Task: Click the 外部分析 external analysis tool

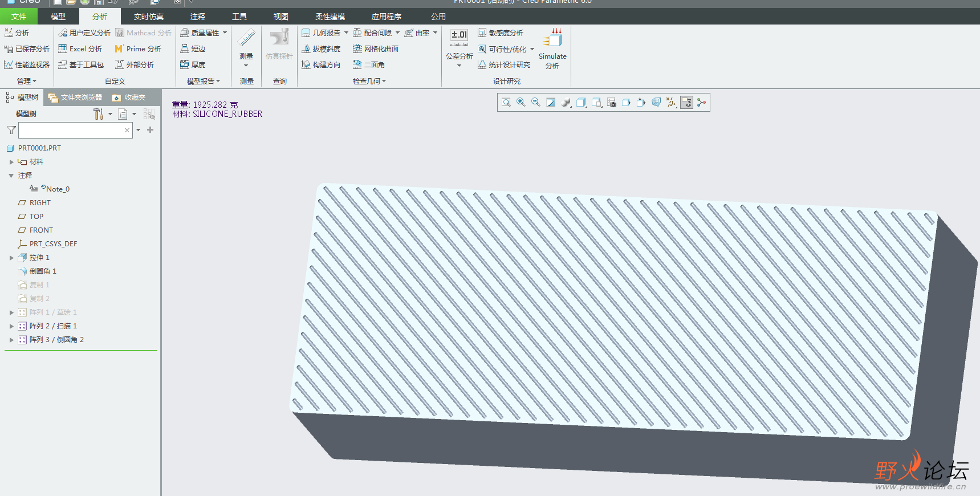Action: pos(135,65)
